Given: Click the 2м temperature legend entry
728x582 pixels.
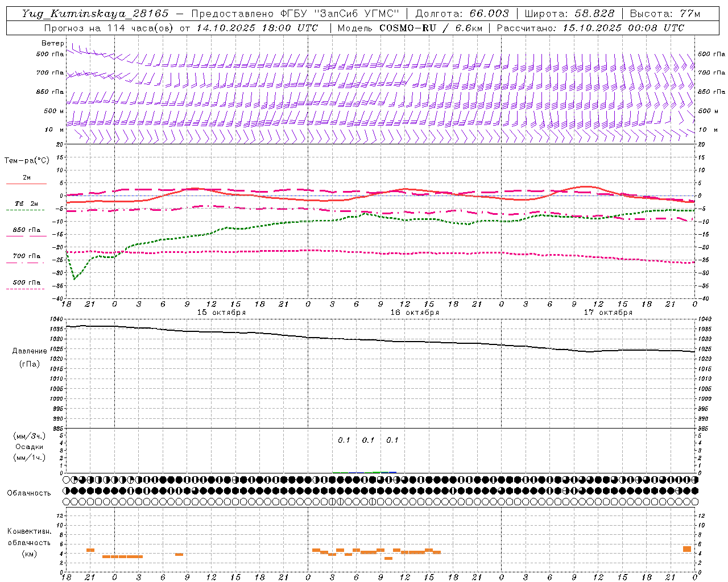Looking at the screenshot, I should pyautogui.click(x=27, y=177).
